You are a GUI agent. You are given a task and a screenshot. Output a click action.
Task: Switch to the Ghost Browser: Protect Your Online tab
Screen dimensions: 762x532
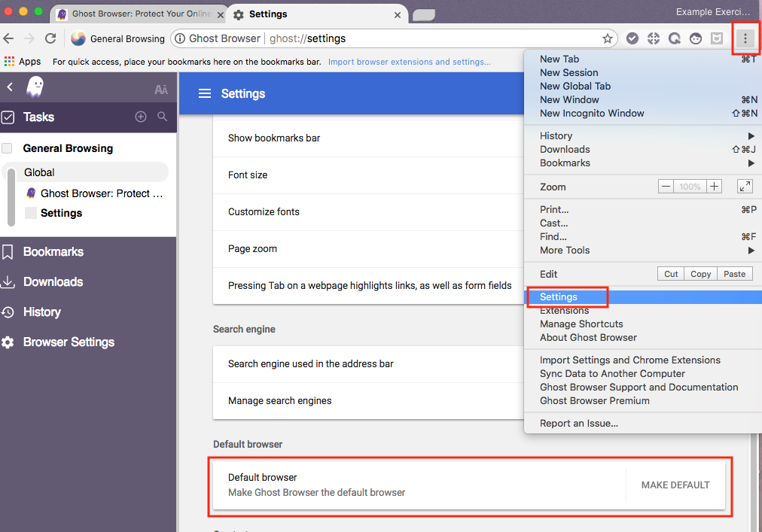tap(139, 14)
